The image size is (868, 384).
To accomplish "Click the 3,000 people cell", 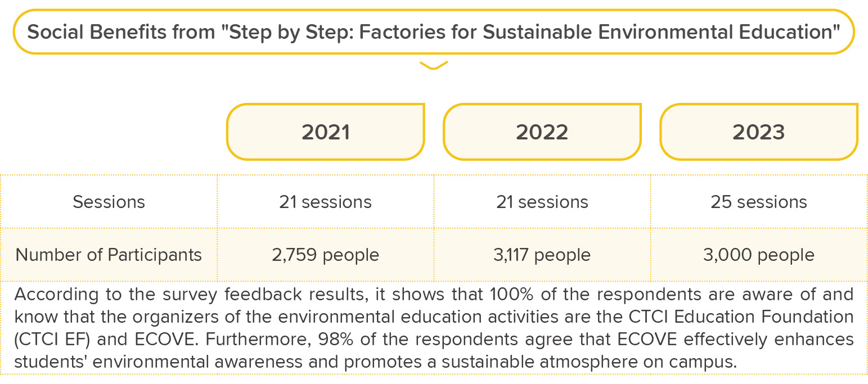I will [x=758, y=255].
